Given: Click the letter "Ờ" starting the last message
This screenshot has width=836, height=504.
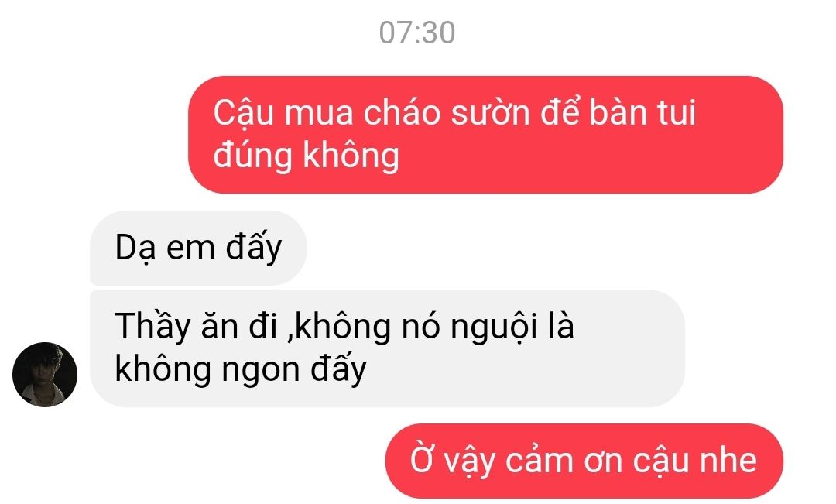Looking at the screenshot, I should point(421,460).
